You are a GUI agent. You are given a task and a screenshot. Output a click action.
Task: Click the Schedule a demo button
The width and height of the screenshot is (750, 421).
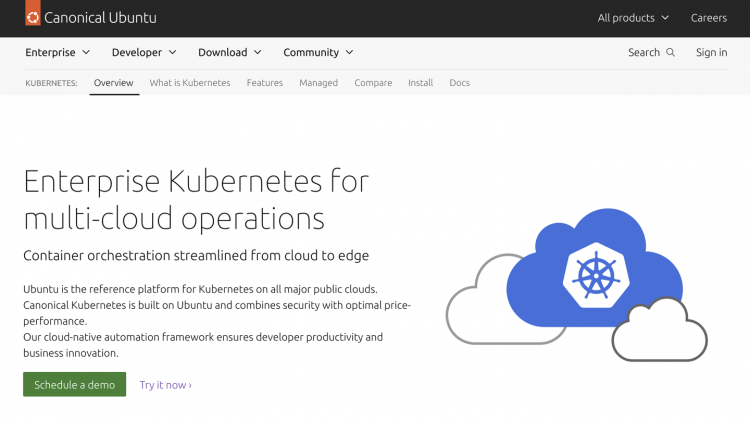75,384
